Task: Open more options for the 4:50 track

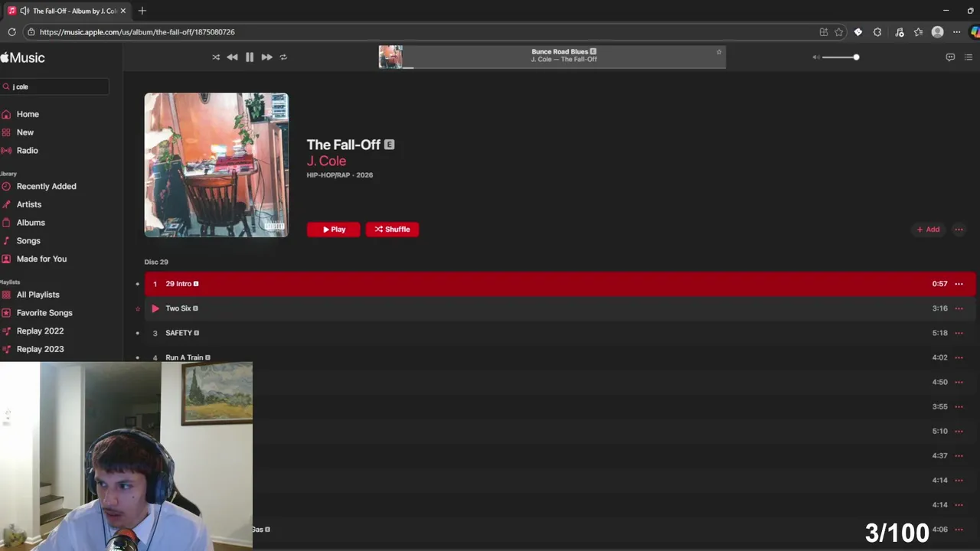Action: point(959,382)
